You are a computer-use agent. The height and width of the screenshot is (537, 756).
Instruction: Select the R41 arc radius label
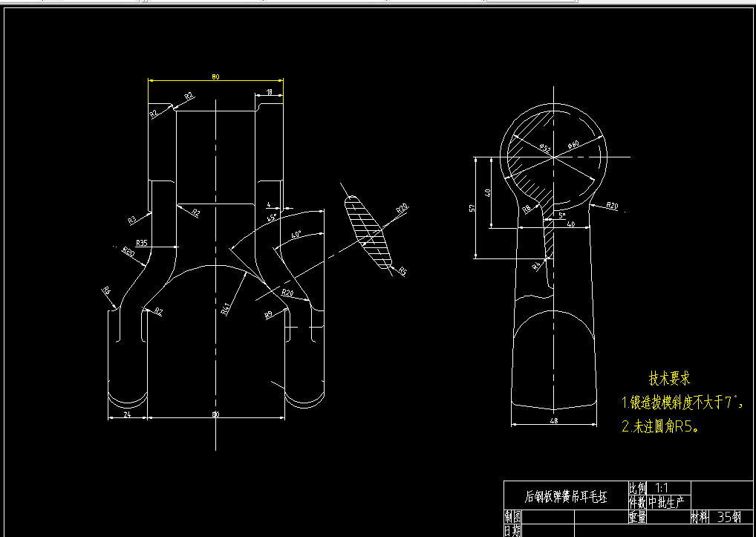(x=226, y=308)
